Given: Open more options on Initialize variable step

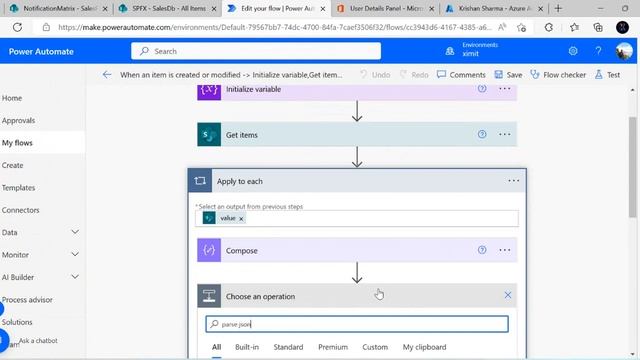Looking at the screenshot, I should (504, 89).
